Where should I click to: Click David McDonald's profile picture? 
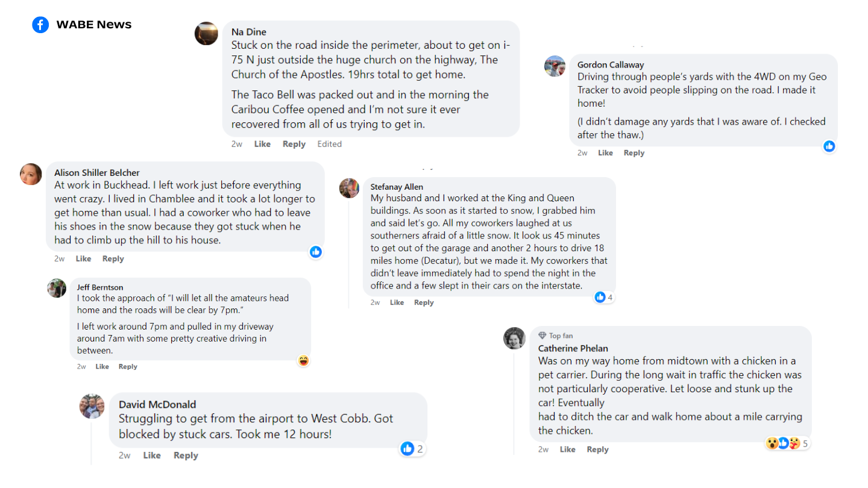tap(92, 406)
